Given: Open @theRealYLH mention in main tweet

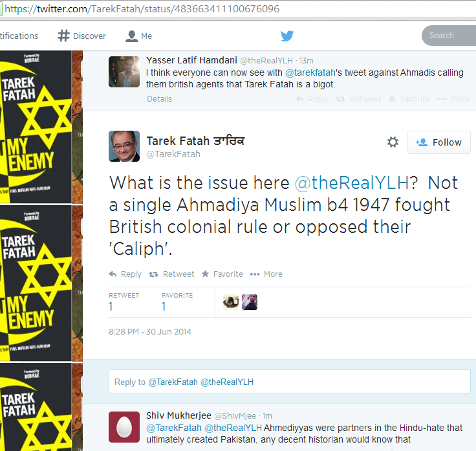Looking at the screenshot, I should (352, 183).
